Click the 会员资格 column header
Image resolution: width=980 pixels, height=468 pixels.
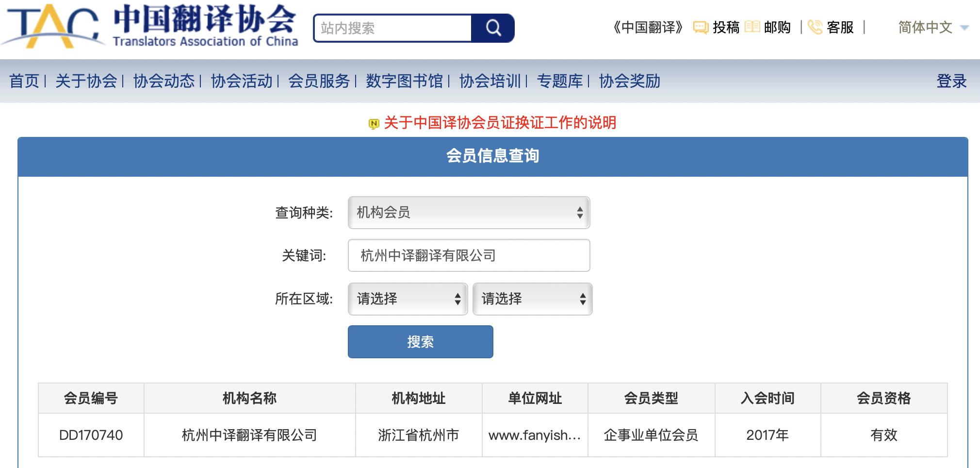tap(884, 398)
